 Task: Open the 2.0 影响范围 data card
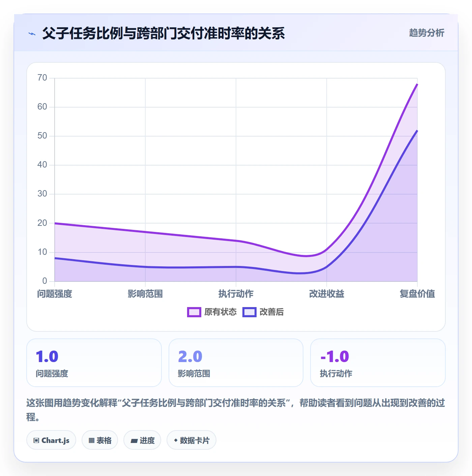[x=236, y=363]
